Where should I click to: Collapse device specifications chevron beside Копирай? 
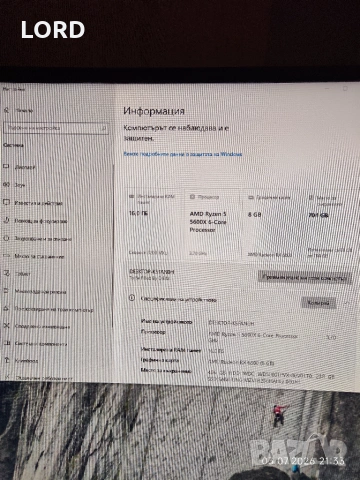(347, 303)
